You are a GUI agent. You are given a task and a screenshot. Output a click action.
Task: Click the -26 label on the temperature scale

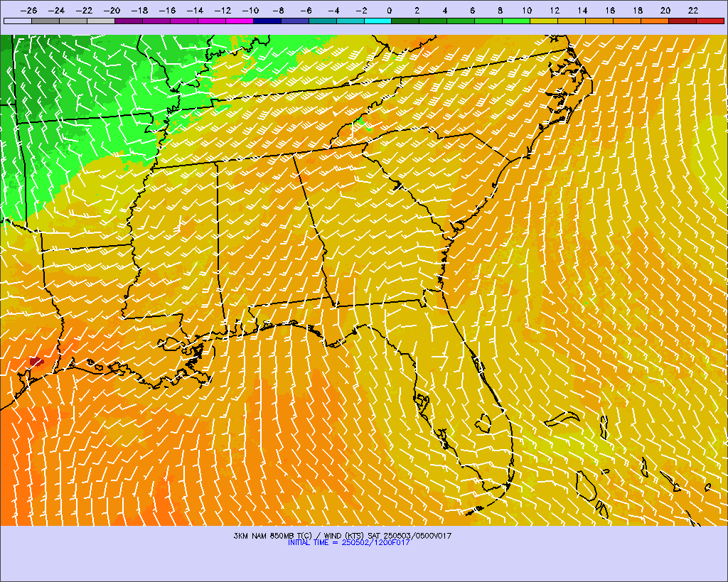point(28,10)
